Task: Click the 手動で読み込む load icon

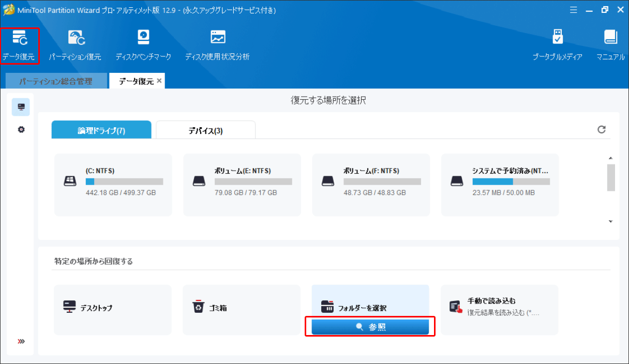Action: point(456,307)
